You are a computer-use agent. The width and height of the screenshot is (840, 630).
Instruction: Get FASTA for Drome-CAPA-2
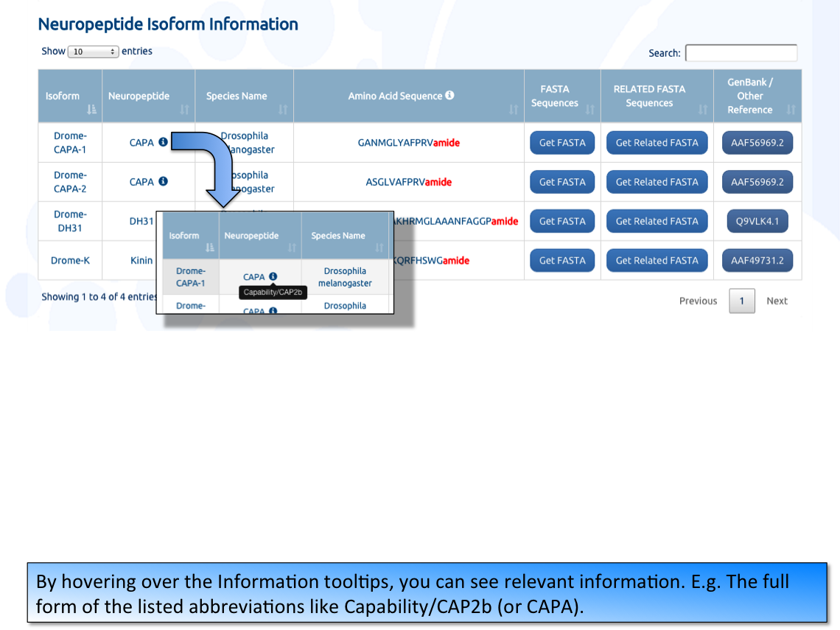562,181
